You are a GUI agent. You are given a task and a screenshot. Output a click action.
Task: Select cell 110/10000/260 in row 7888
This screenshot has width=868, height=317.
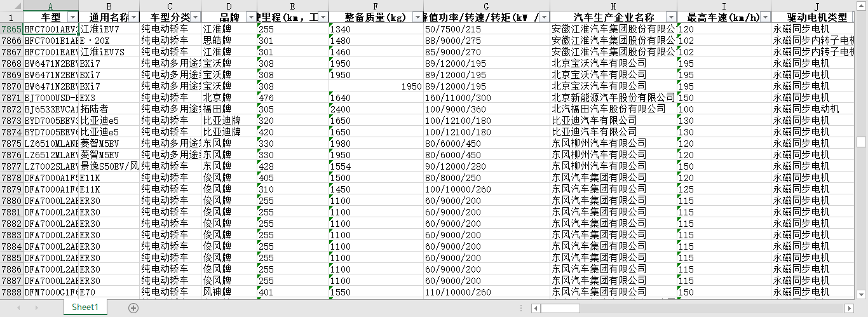point(487,292)
